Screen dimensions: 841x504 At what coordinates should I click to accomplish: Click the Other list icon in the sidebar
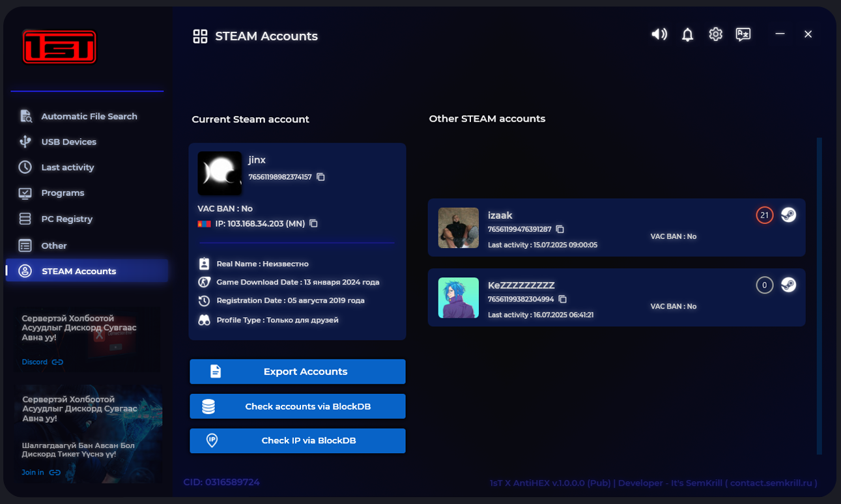click(25, 245)
